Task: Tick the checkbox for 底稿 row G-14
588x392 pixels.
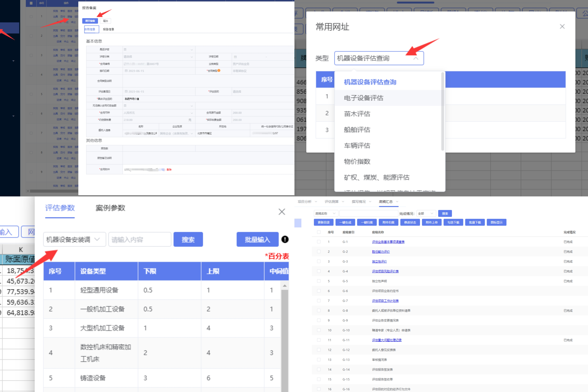Action: click(x=319, y=369)
